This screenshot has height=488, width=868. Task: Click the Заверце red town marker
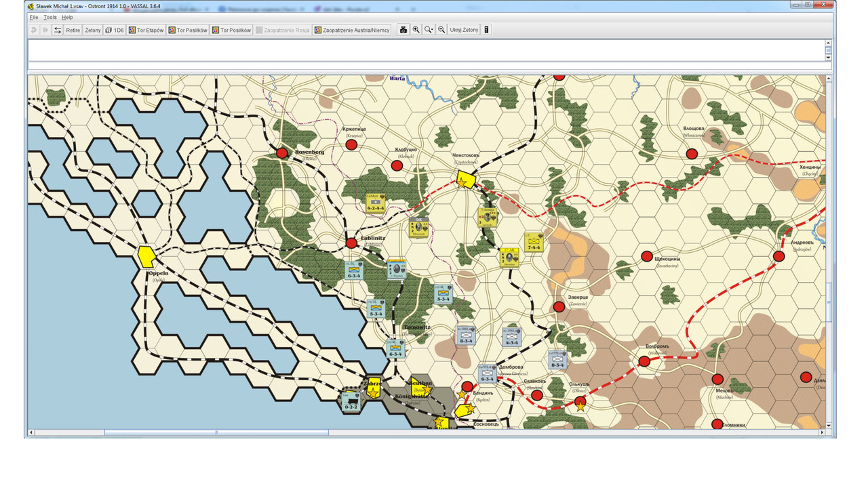(x=559, y=306)
